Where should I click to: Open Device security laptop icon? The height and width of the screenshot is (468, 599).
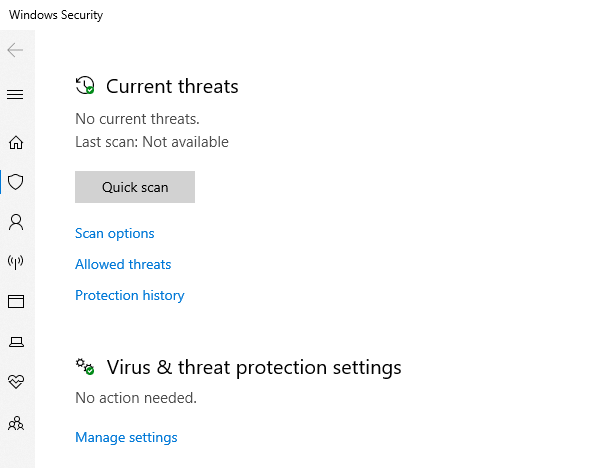click(x=16, y=342)
